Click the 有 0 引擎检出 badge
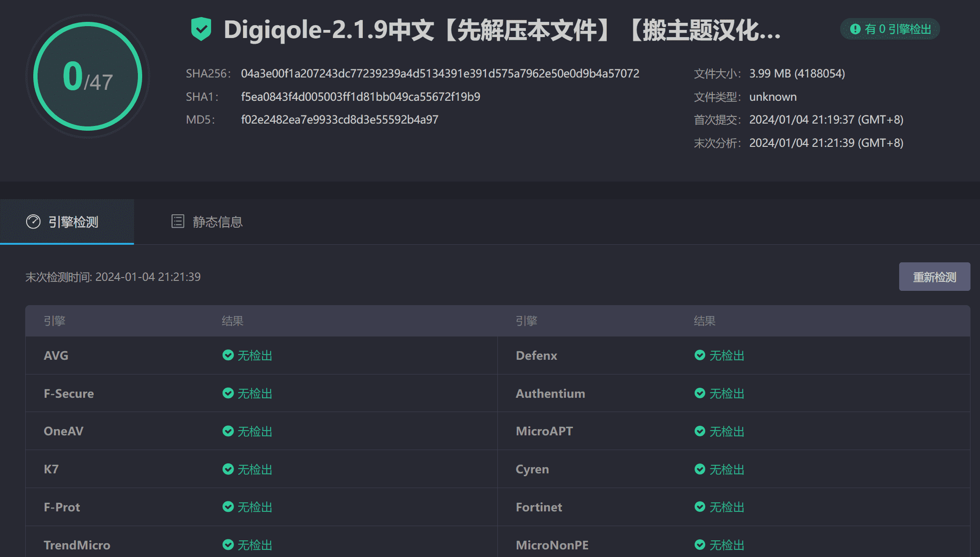This screenshot has height=557, width=980. [x=890, y=29]
